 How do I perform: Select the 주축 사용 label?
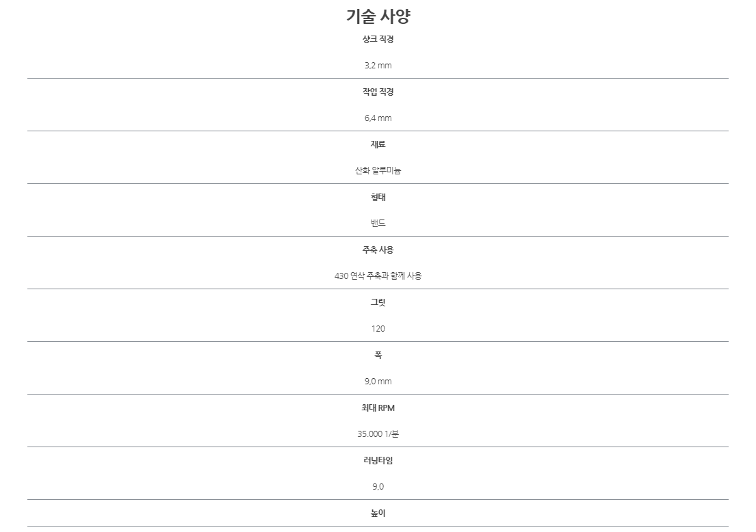pos(378,250)
